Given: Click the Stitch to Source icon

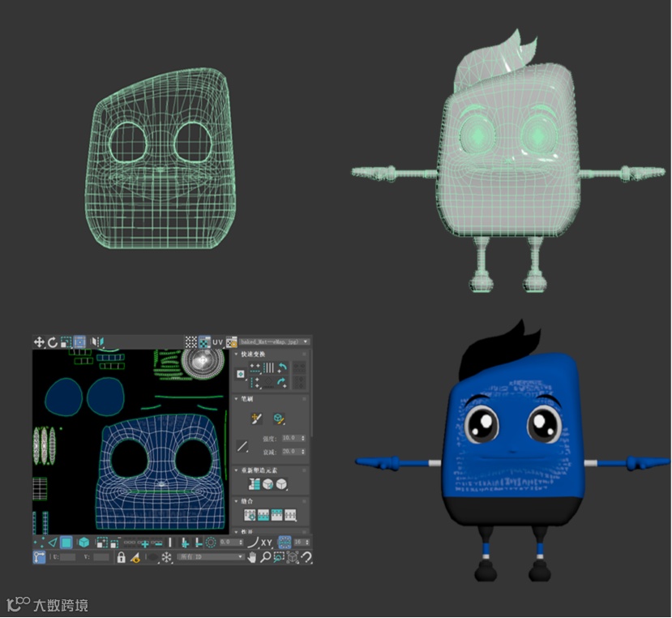Looking at the screenshot, I should 277,515.
